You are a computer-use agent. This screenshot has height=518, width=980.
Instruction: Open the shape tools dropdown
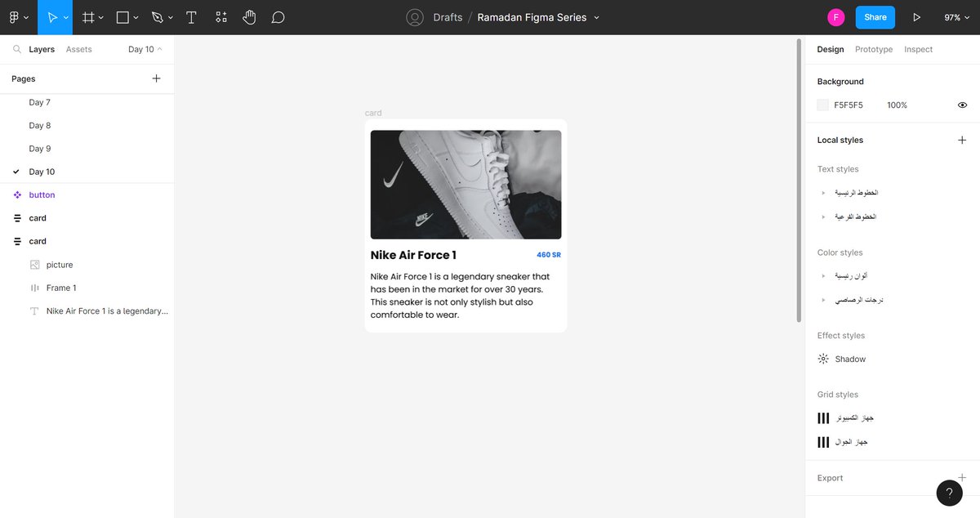pos(136,17)
